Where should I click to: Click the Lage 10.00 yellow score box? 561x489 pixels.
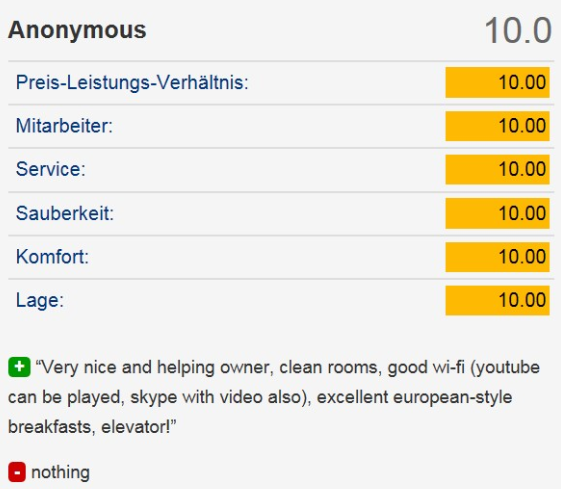click(x=497, y=300)
